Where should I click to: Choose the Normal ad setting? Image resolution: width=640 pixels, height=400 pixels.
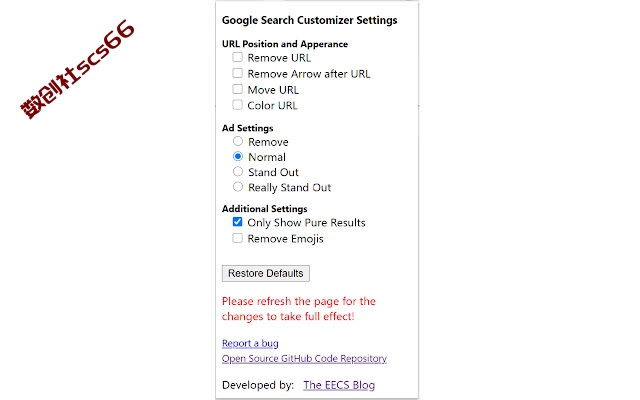[x=238, y=156]
